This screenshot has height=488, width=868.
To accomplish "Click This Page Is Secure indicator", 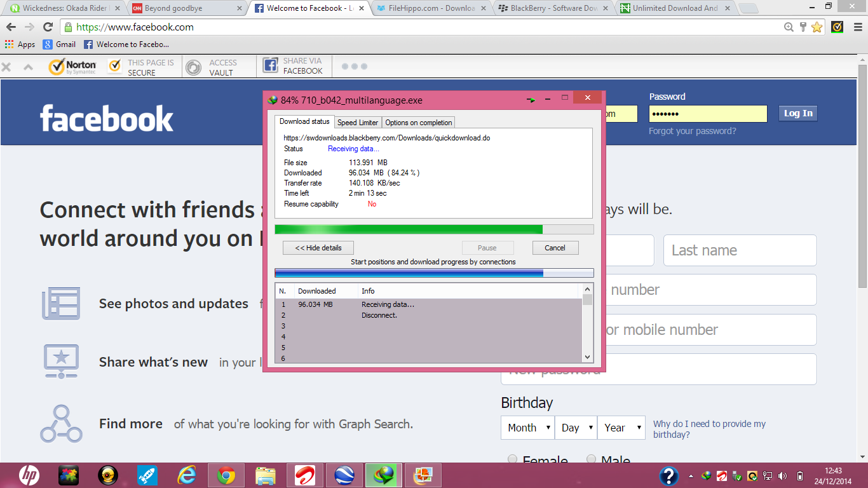I will 141,67.
